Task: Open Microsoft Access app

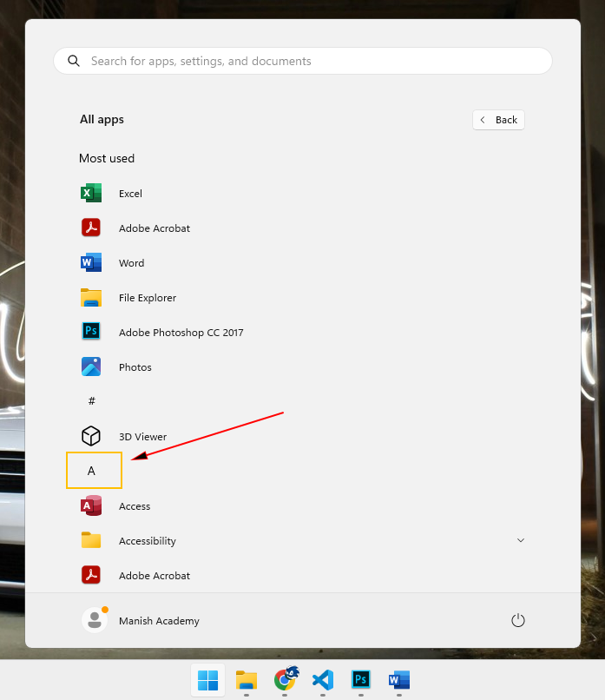Action: pos(134,506)
